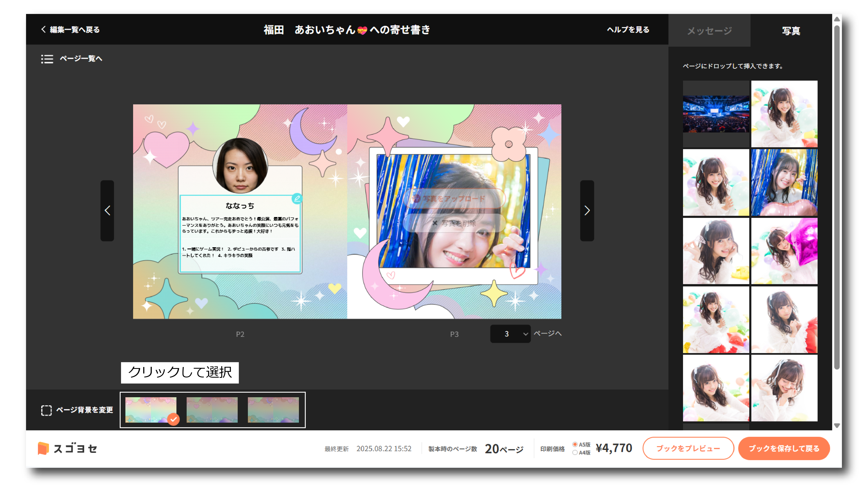Switch to the メッセージ tab
This screenshot has width=868, height=487.
(709, 31)
